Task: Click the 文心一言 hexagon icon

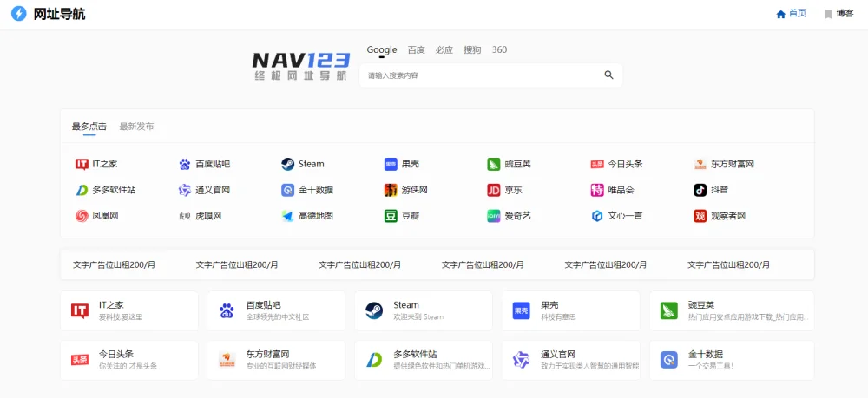Action: (x=597, y=216)
